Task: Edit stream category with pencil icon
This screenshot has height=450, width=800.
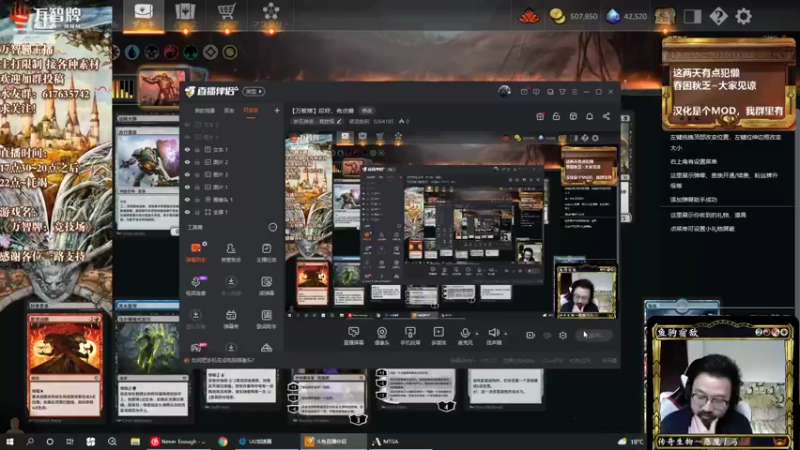Action: 339,121
